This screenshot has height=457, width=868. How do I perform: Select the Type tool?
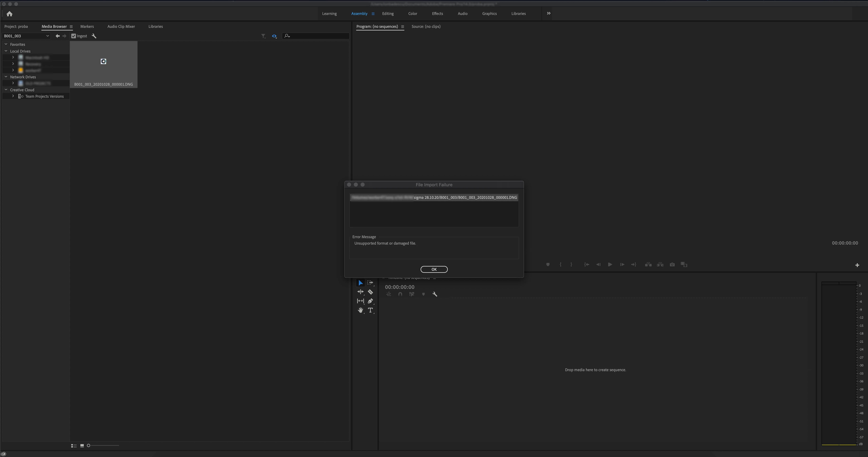[370, 310]
